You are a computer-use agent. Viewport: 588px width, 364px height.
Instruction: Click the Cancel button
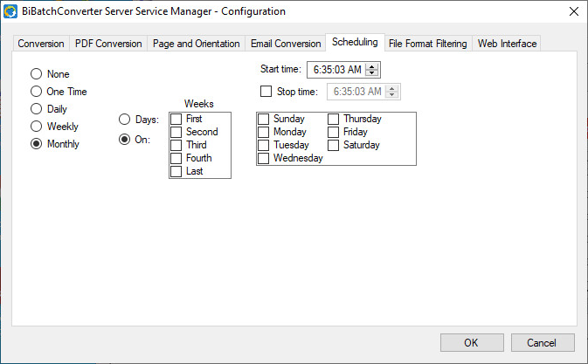(x=542, y=342)
